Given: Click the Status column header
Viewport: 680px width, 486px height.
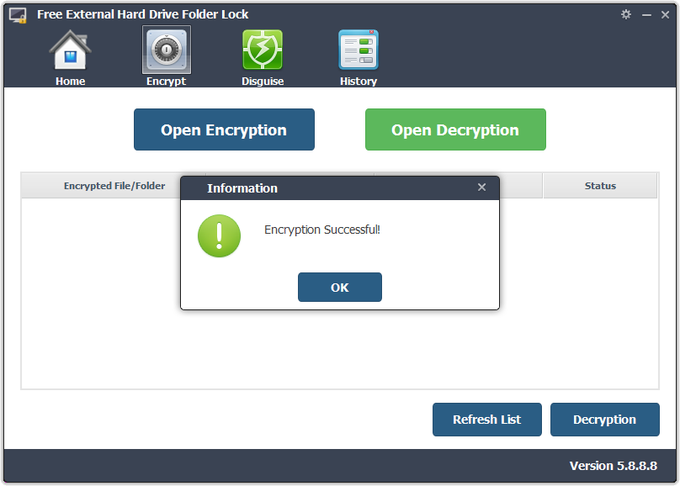Looking at the screenshot, I should tap(600, 186).
